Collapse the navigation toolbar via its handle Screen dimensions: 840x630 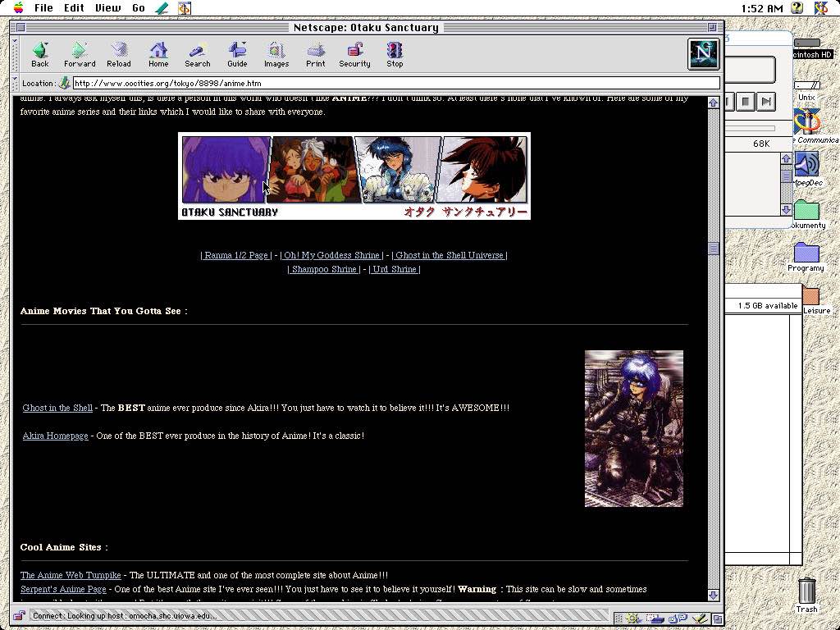[15, 55]
